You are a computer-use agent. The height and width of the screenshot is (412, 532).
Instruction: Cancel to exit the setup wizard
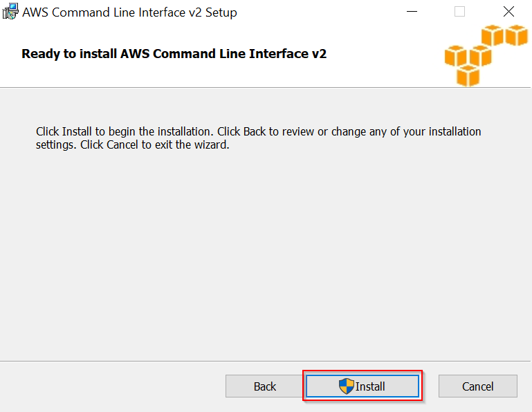click(x=477, y=386)
